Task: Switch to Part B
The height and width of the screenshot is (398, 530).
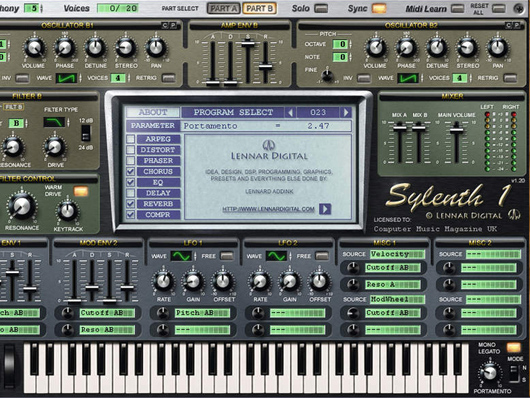Action: (x=259, y=8)
